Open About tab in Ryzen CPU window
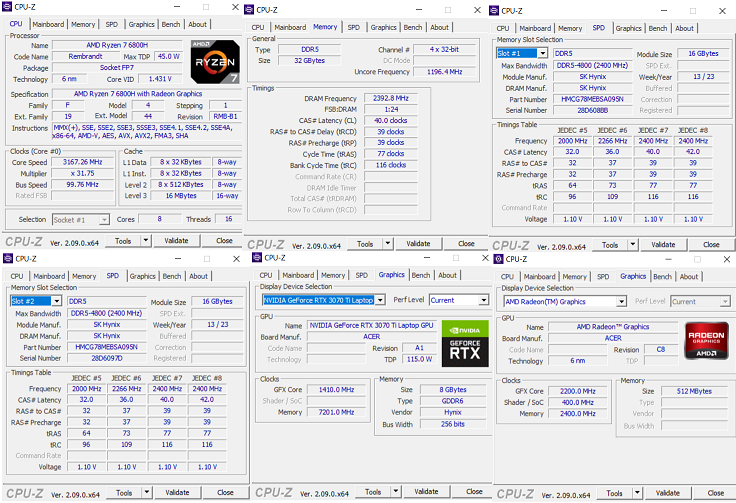This screenshot has height=503, width=736. coord(197,24)
